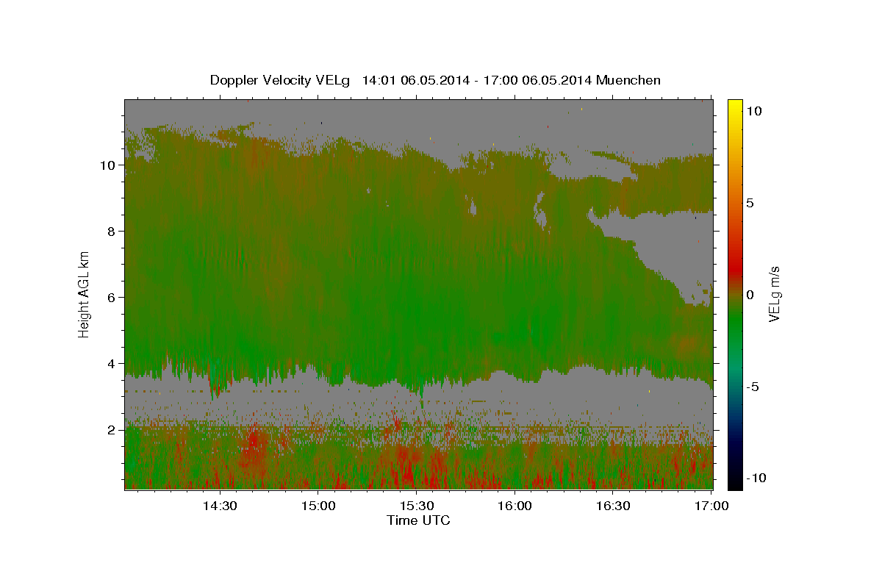Click the "Muenchen" location label
Viewport: 882px width, 588px height.
pos(629,80)
